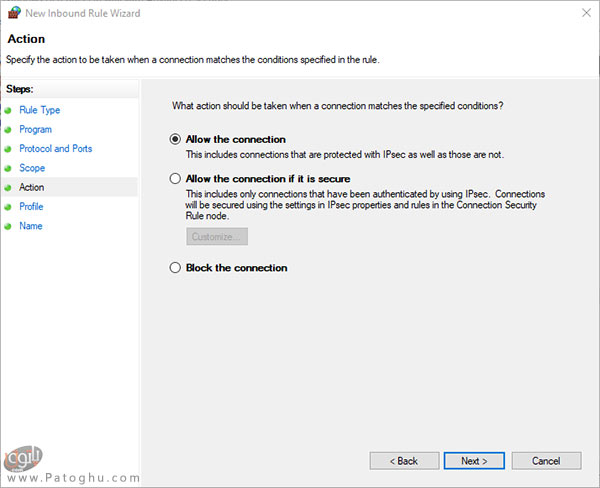
Task: Click the green dot beside Action step
Action: pos(8,188)
